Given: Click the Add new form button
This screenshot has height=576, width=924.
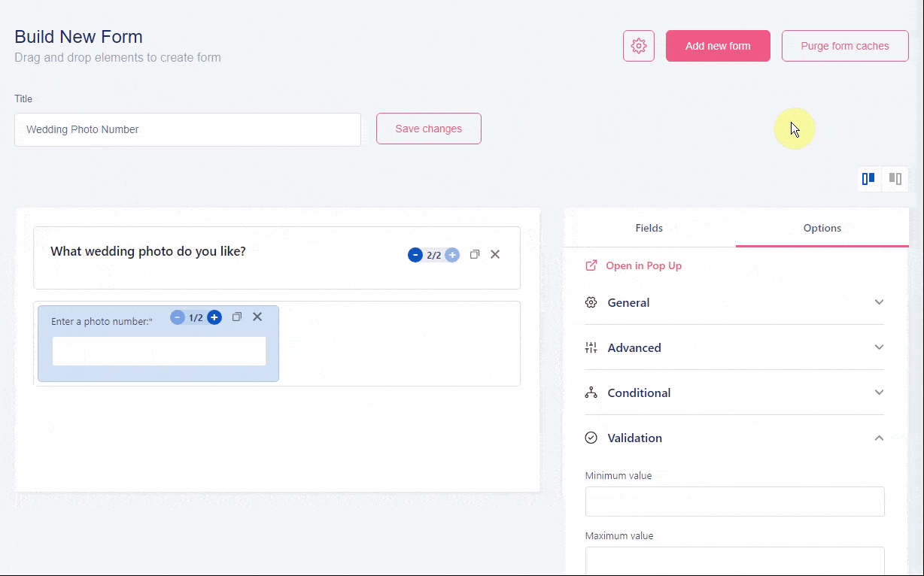Looking at the screenshot, I should (x=718, y=46).
